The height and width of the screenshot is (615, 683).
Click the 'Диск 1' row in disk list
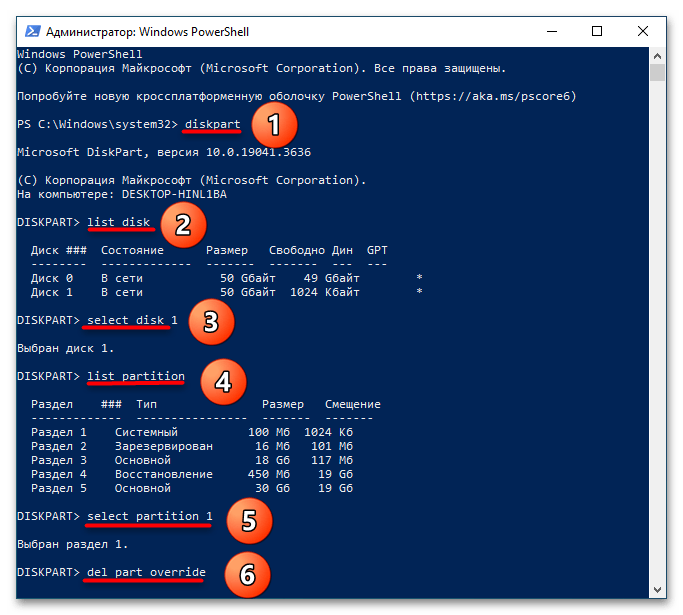227,292
